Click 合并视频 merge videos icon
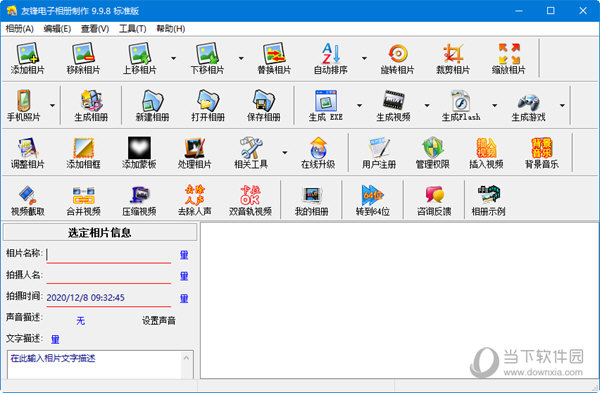This screenshot has width=600, height=393. (x=83, y=200)
